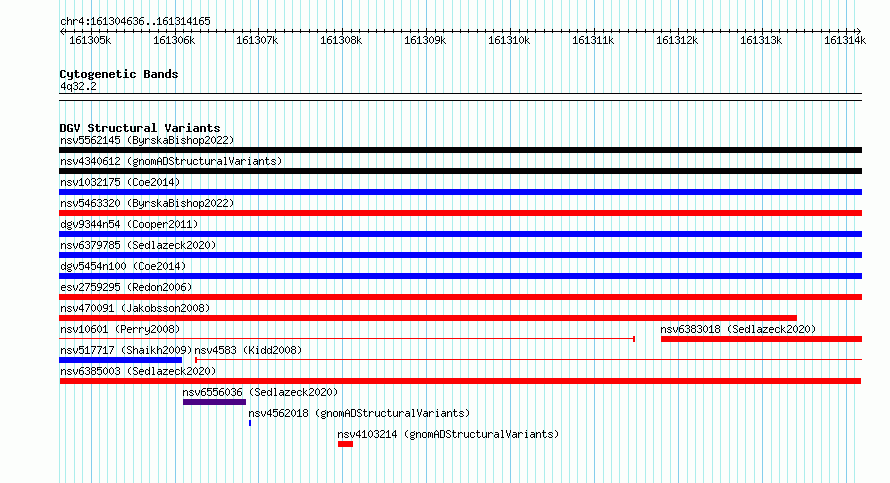Open nsv470091 (Jakobsson2008) label

click(x=135, y=308)
